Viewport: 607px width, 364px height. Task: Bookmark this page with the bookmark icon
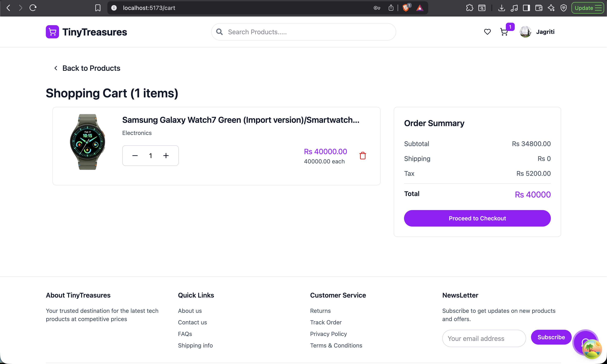pyautogui.click(x=98, y=8)
